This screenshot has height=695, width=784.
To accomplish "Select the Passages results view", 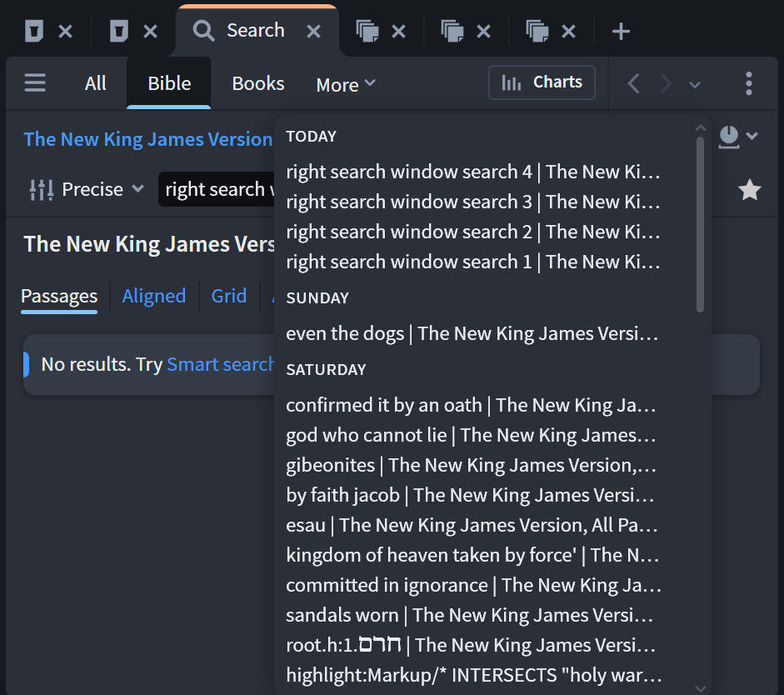I will click(59, 296).
